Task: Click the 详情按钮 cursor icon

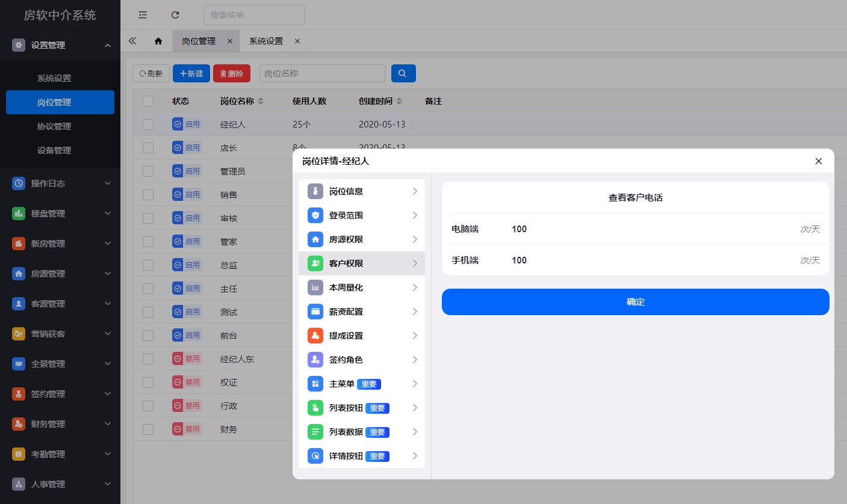Action: point(315,456)
